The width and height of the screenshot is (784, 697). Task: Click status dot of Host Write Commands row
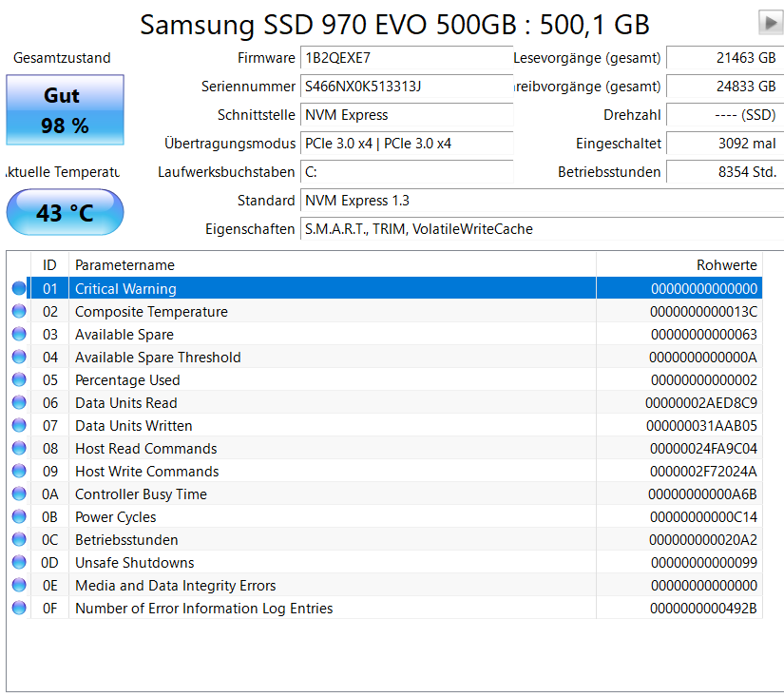[x=19, y=471]
